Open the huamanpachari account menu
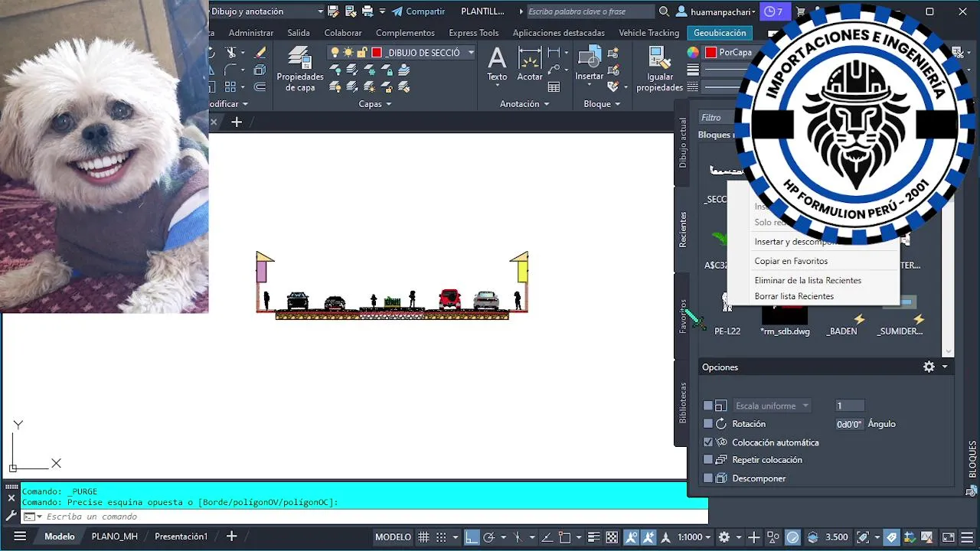This screenshot has width=980, height=551. pos(716,11)
